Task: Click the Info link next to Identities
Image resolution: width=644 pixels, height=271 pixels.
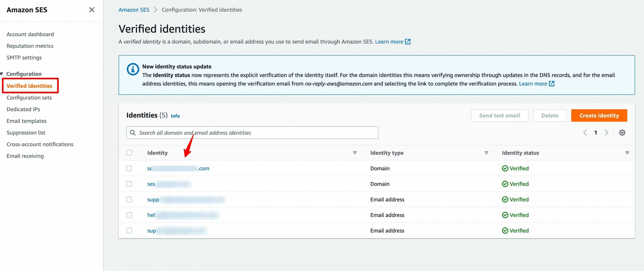Action: point(175,116)
